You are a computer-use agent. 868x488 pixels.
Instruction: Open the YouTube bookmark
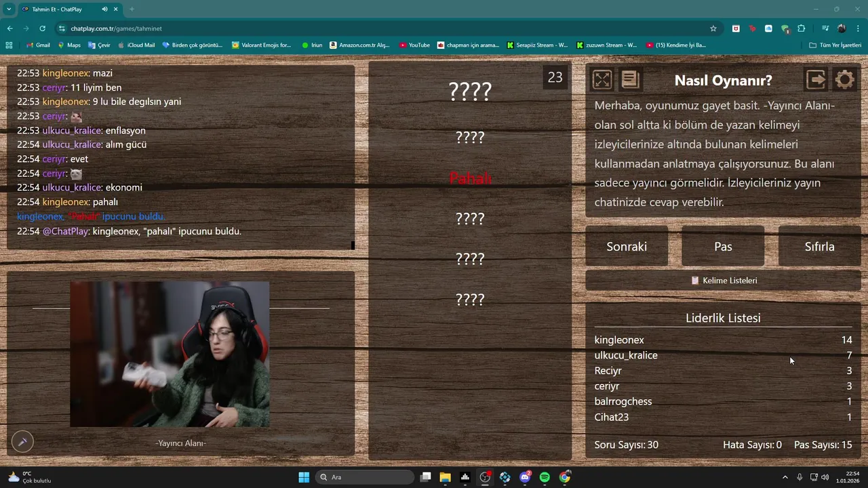[x=414, y=45]
